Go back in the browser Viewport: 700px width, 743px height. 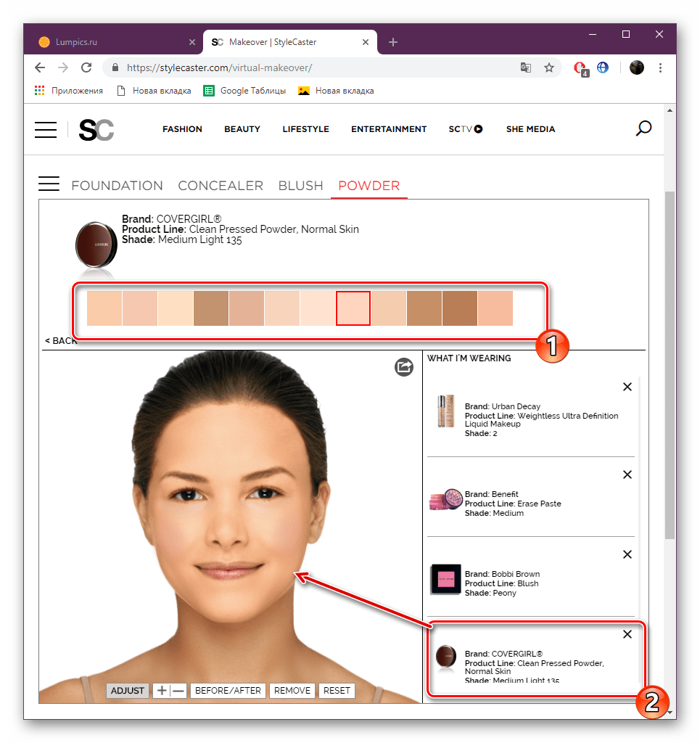[40, 67]
